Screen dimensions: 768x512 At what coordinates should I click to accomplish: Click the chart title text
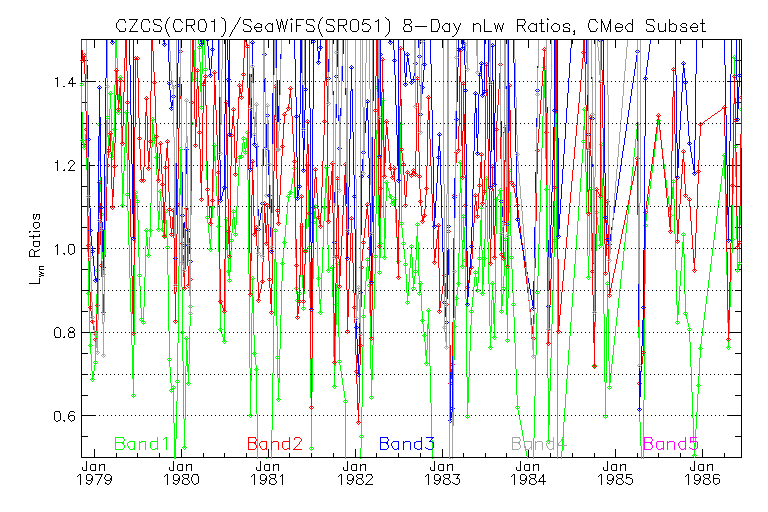(410, 26)
